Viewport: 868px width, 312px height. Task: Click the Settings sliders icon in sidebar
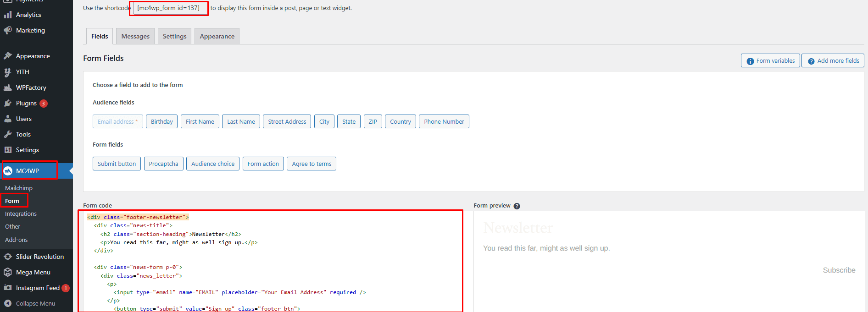pyautogui.click(x=8, y=150)
